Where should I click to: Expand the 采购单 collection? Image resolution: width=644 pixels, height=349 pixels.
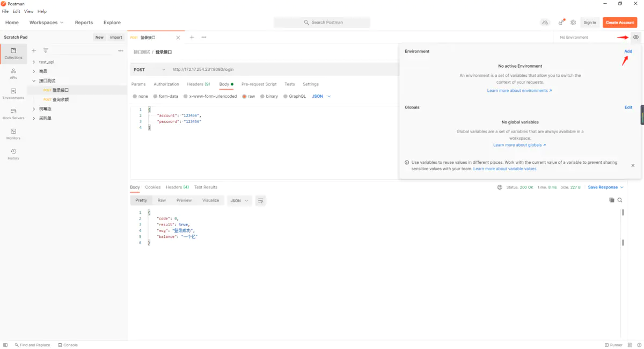pos(34,118)
